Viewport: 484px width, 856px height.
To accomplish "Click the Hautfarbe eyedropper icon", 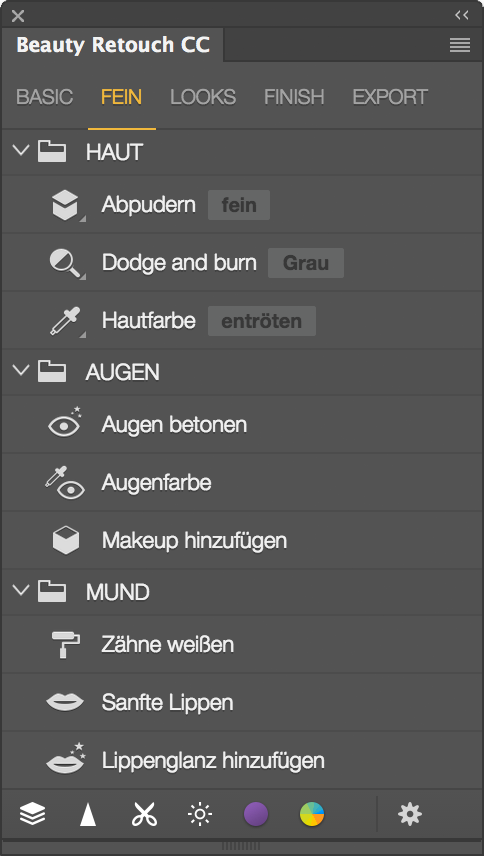I will pyautogui.click(x=65, y=321).
